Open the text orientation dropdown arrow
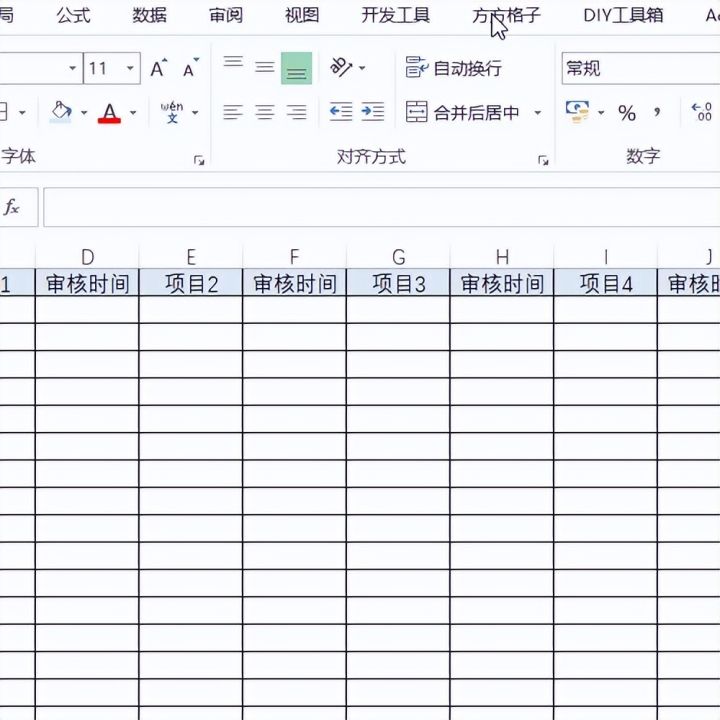 pyautogui.click(x=362, y=68)
